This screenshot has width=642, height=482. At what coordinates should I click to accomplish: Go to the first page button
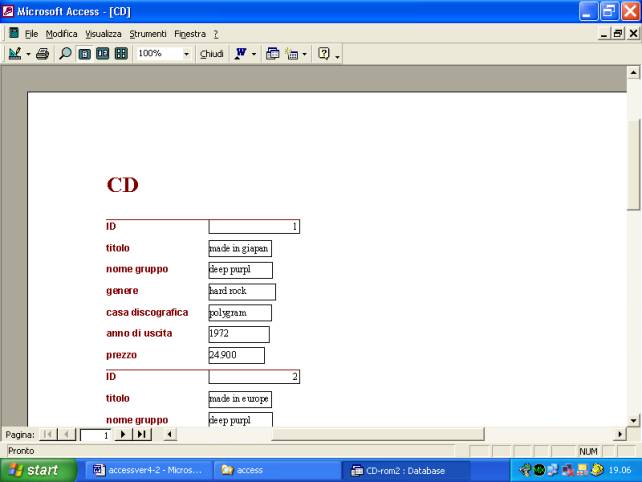pos(48,434)
